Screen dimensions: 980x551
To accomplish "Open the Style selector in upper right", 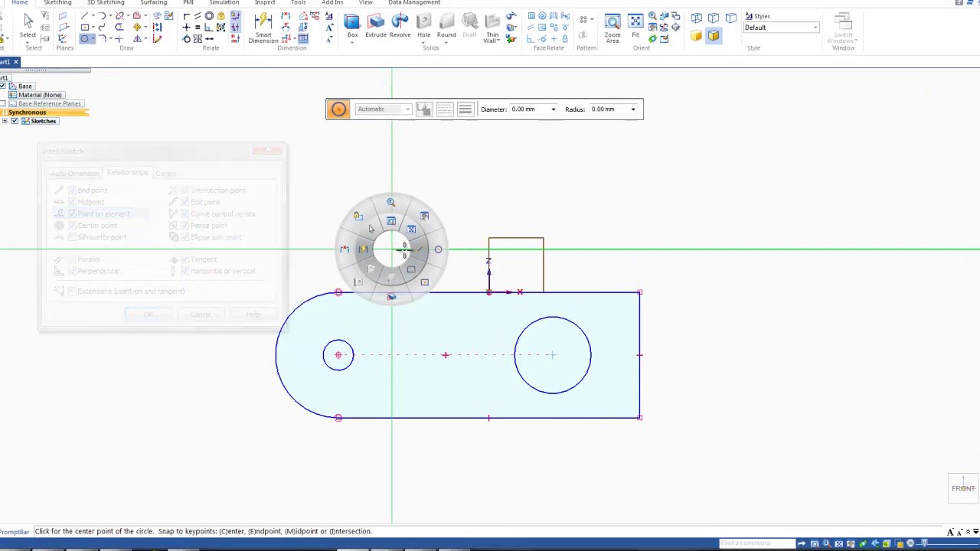I will tap(781, 28).
